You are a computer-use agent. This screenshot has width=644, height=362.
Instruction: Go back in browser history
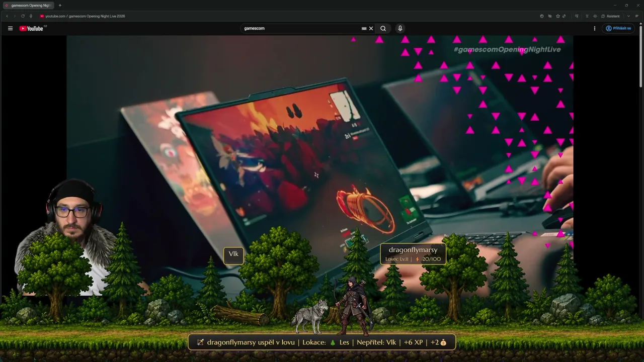tap(7, 16)
